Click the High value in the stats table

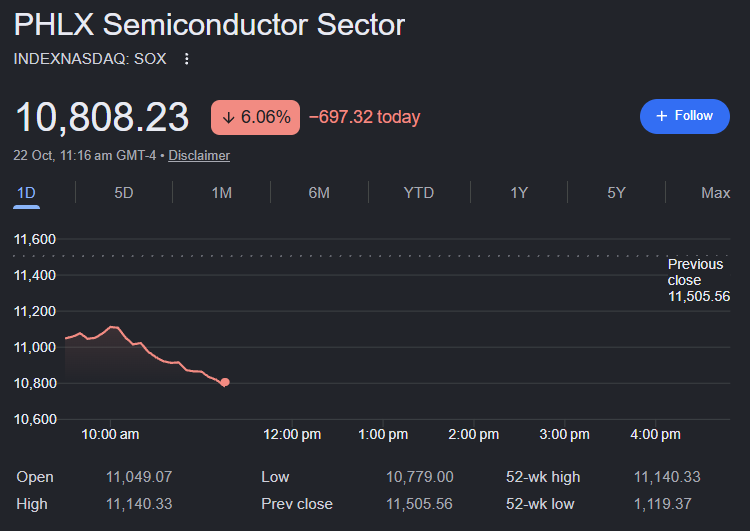click(x=139, y=504)
